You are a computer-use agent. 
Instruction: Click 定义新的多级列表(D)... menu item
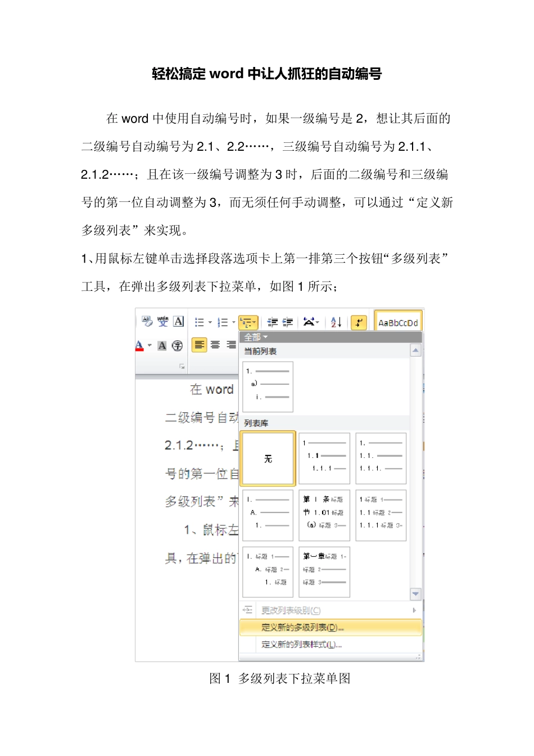pyautogui.click(x=331, y=627)
